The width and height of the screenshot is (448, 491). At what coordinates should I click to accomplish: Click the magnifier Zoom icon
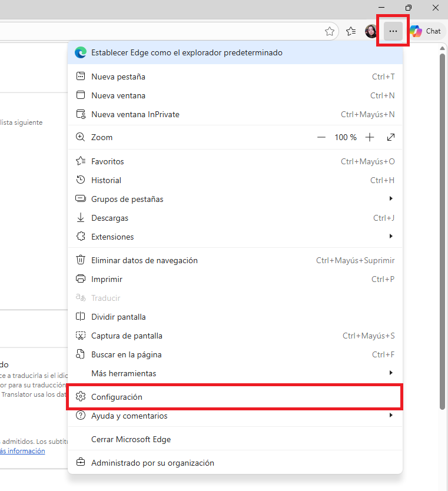point(81,137)
